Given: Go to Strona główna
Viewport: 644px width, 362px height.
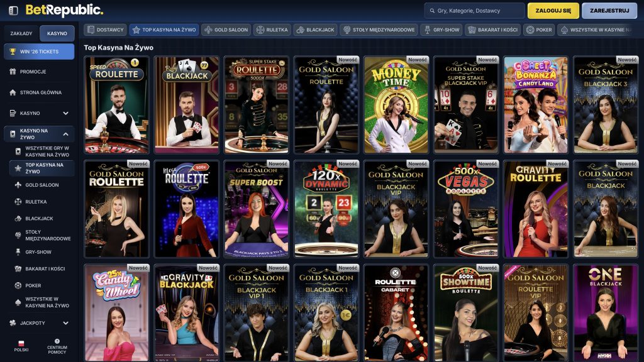Looking at the screenshot, I should (39, 92).
